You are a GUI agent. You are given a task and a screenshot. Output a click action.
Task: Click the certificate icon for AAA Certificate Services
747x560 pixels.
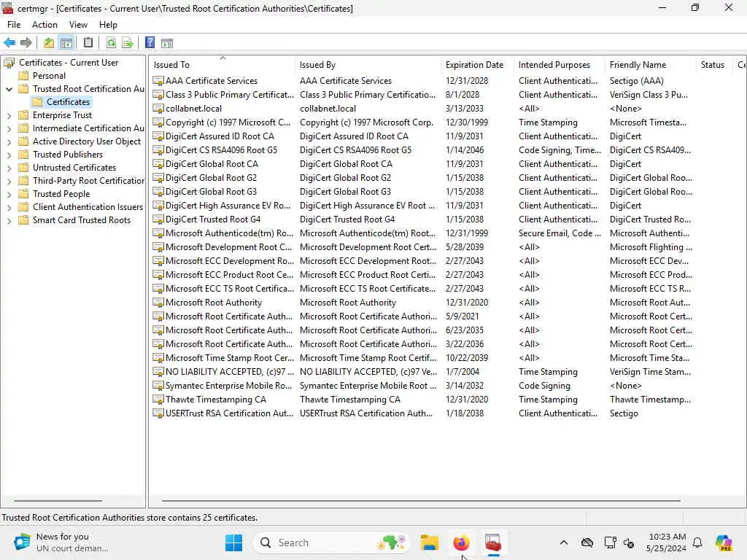[x=158, y=81]
